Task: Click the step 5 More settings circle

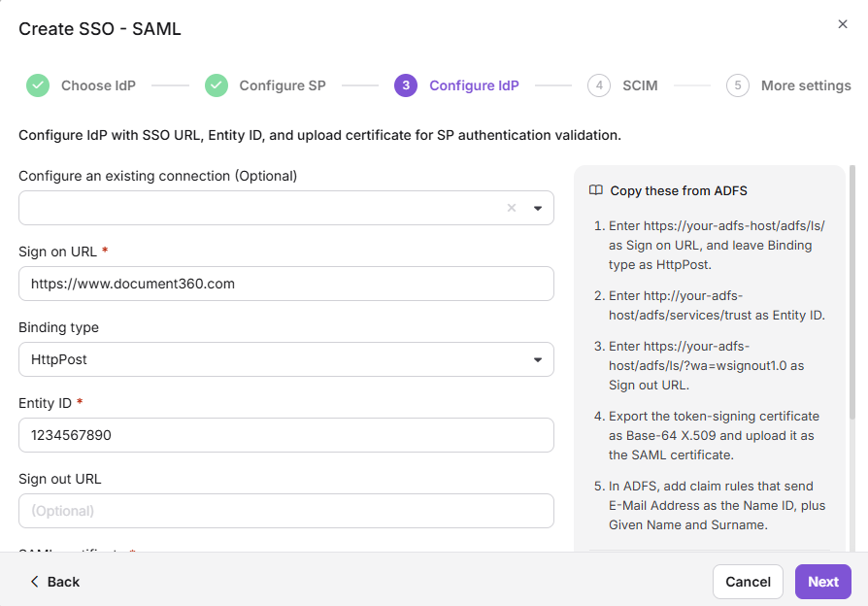Action: [737, 85]
